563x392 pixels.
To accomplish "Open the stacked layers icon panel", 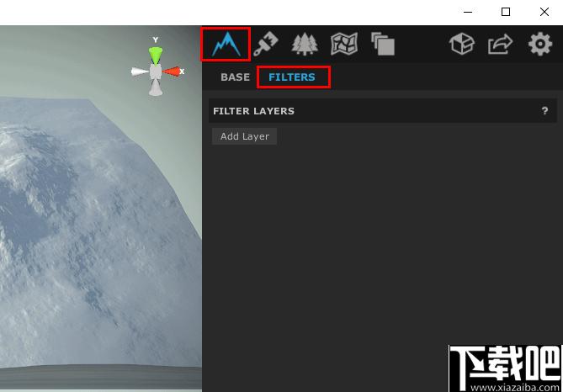I will point(383,44).
